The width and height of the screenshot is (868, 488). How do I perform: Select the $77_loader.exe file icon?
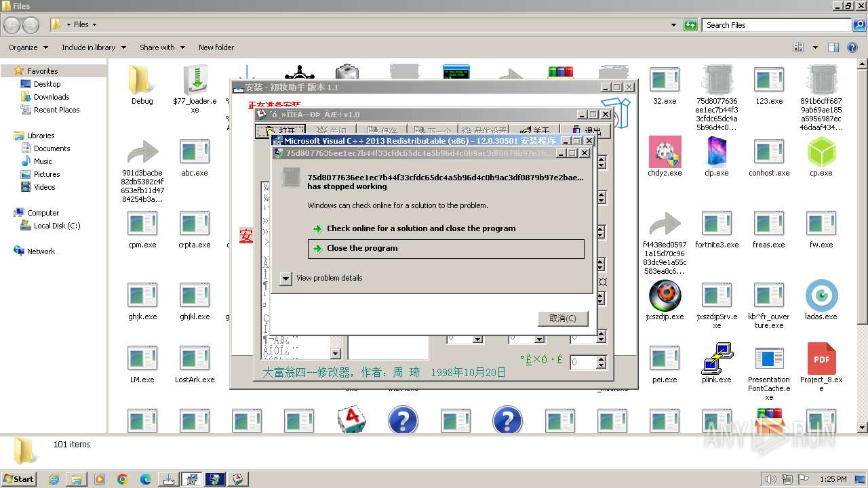(x=195, y=80)
